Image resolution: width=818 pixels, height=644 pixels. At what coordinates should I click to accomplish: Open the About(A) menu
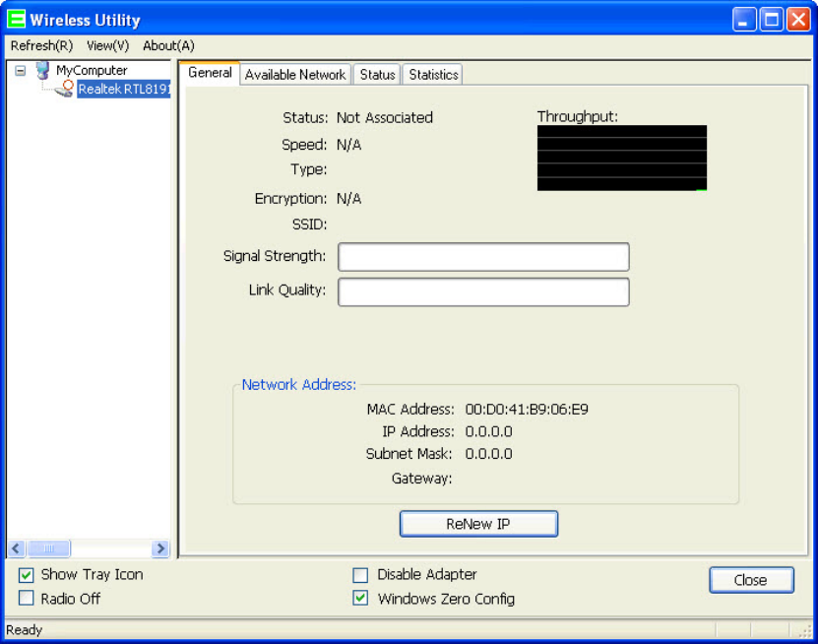click(168, 46)
